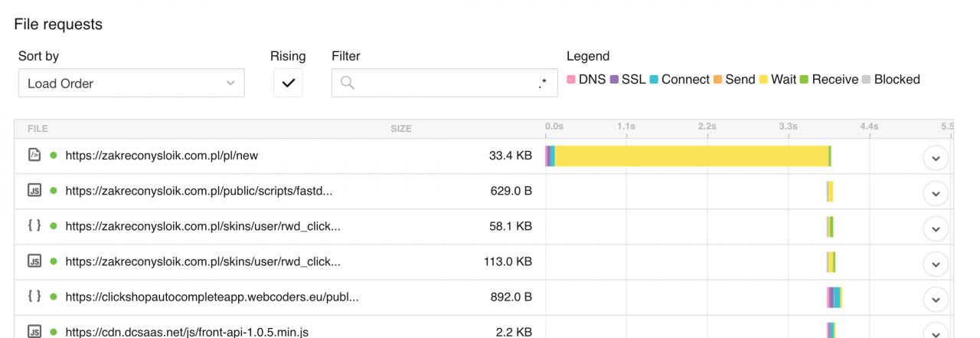Image resolution: width=980 pixels, height=338 pixels.
Task: Sort by the FILE column header
Action: (x=38, y=129)
